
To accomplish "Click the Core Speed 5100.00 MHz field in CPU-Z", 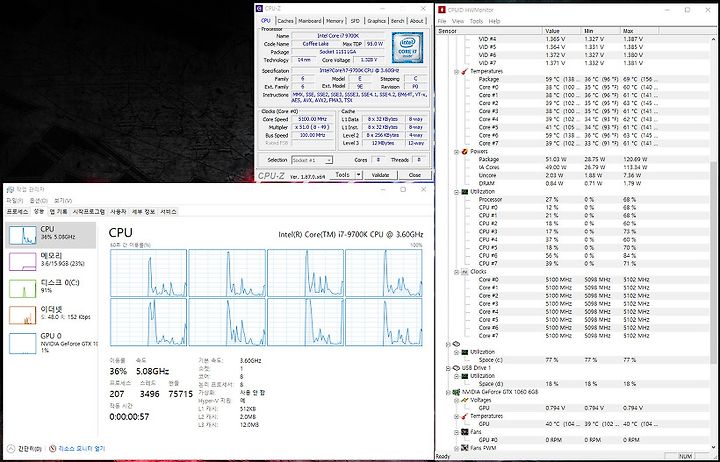I will pos(312,119).
